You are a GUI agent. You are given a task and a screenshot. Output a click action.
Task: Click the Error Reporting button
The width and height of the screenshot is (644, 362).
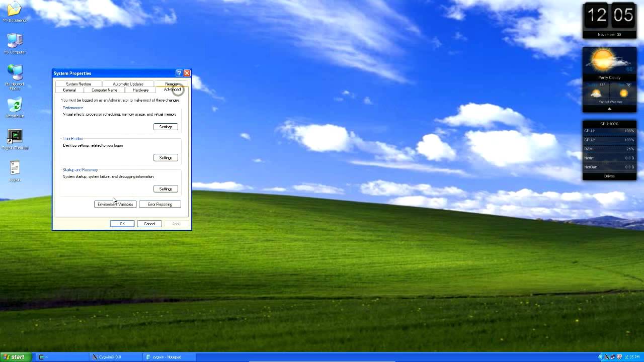pos(160,204)
